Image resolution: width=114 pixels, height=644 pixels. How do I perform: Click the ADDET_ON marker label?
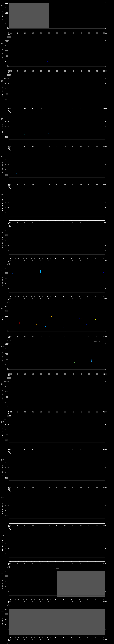[x=57, y=569]
